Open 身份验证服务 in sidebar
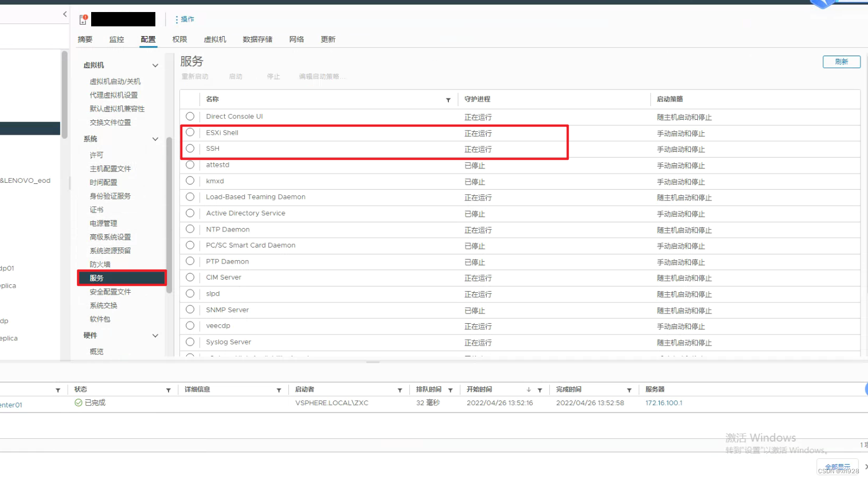Image resolution: width=868 pixels, height=479 pixels. click(110, 196)
